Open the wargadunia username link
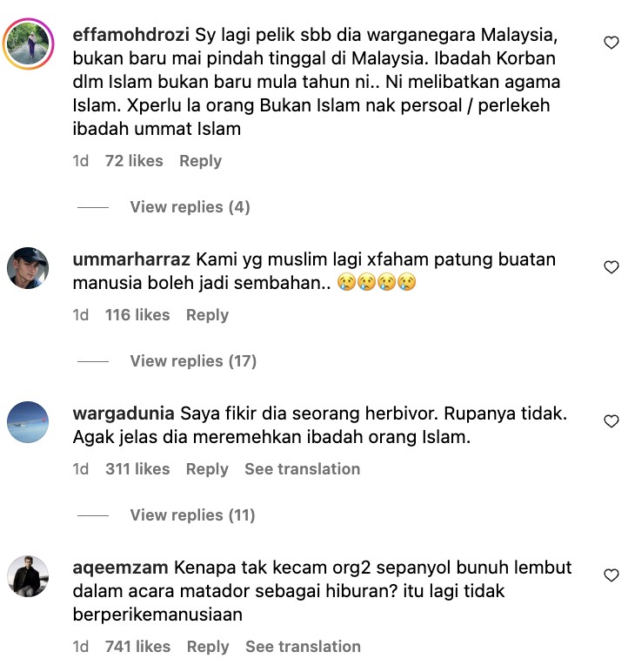Screen dimensions: 628x672 pyautogui.click(x=124, y=413)
